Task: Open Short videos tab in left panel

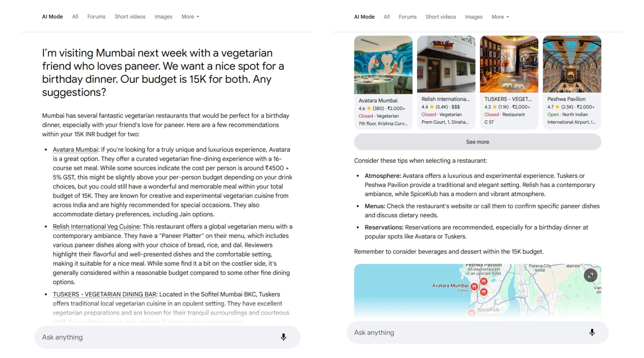Action: click(130, 17)
